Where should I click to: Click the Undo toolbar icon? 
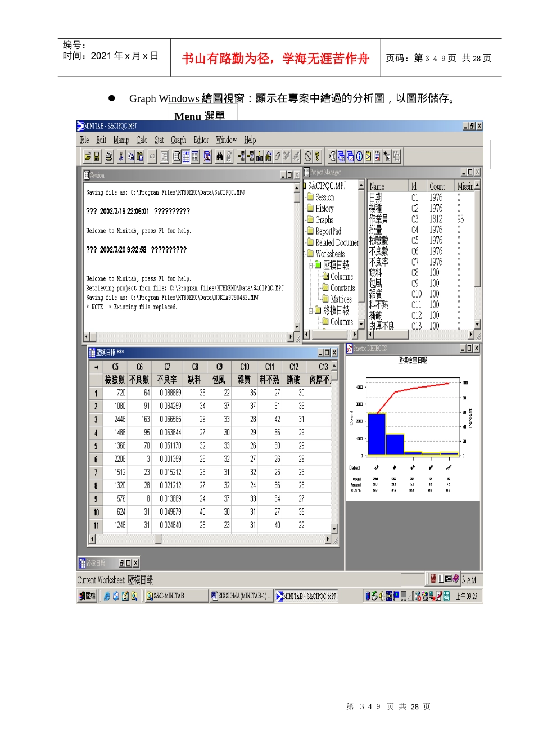[152, 156]
